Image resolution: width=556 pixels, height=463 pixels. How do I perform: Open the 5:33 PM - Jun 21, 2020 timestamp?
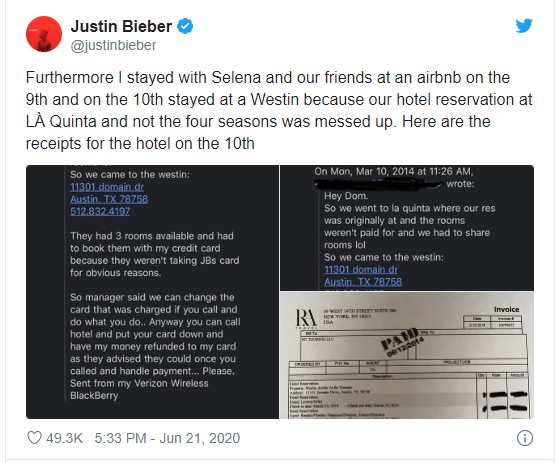[167, 438]
